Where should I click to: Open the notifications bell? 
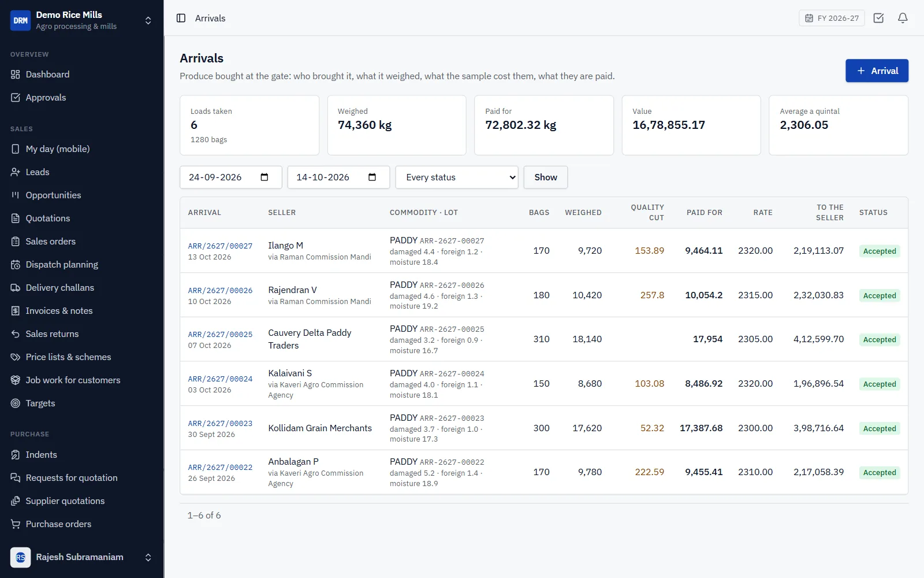click(x=903, y=18)
